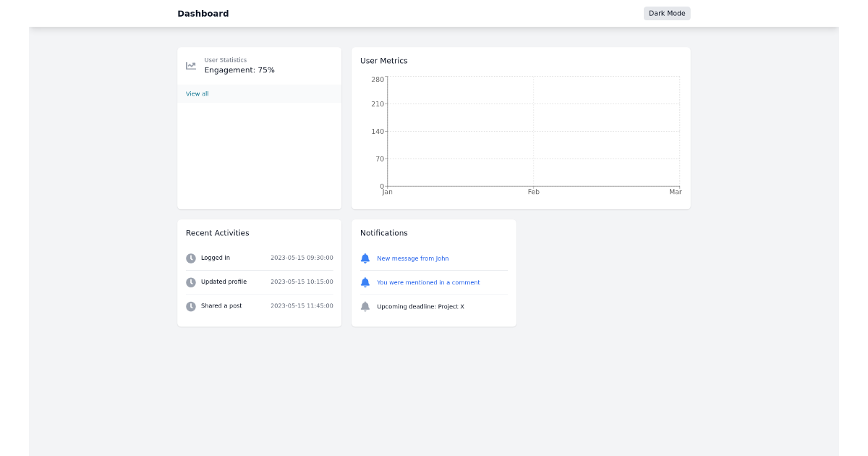Click the clock icon beside "Updated profile"

coord(190,282)
